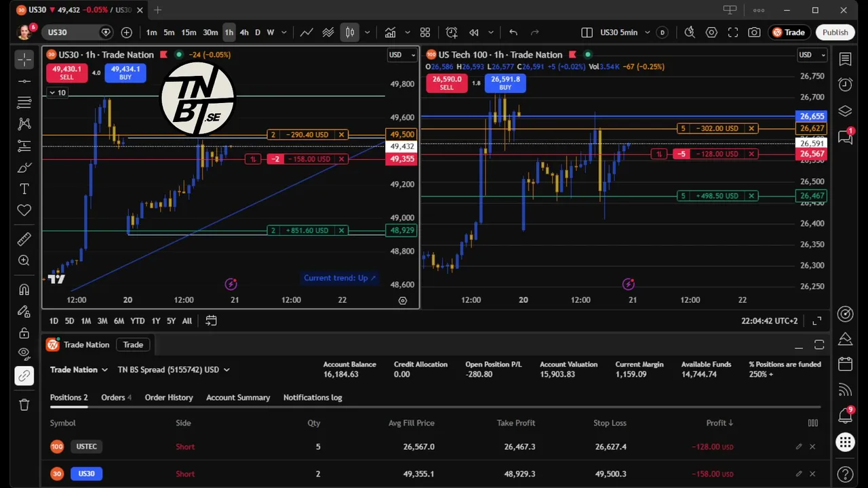Screen dimensions: 868x488
Task: Click the Publish button
Action: pos(835,32)
